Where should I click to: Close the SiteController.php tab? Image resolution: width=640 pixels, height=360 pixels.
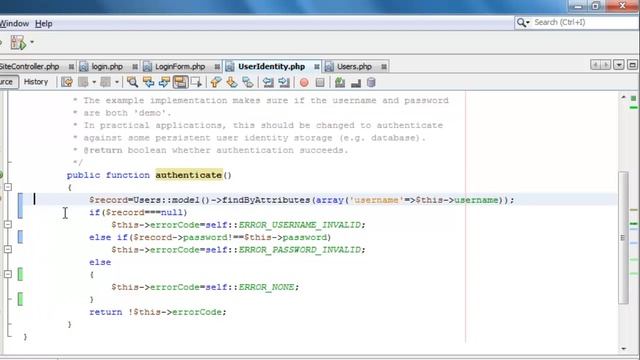click(71, 67)
